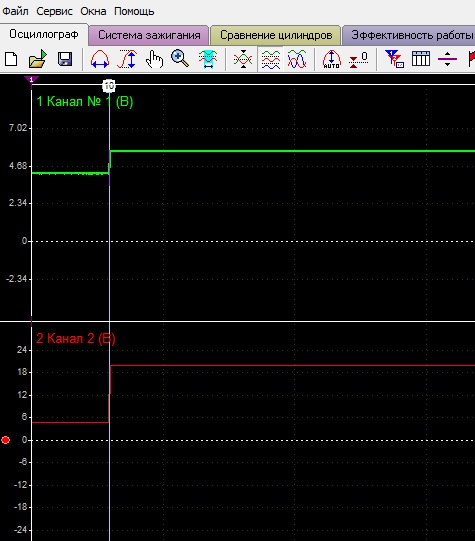Click the AUTO vertical scale icon
Viewport: 475px width, 541px height.
pos(331,59)
